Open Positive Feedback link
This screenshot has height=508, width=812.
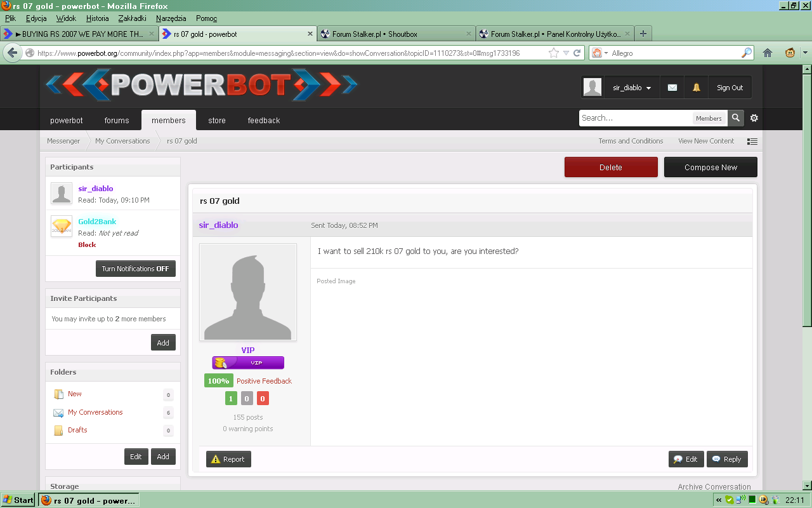264,381
